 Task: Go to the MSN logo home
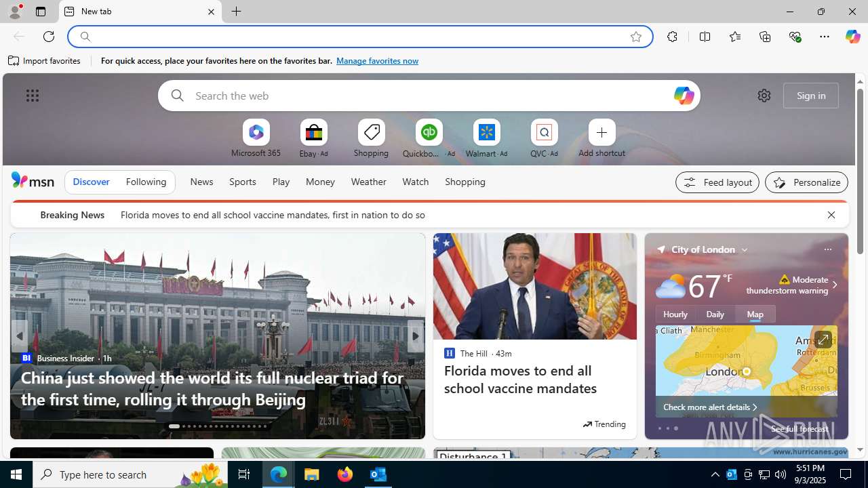[x=33, y=180]
